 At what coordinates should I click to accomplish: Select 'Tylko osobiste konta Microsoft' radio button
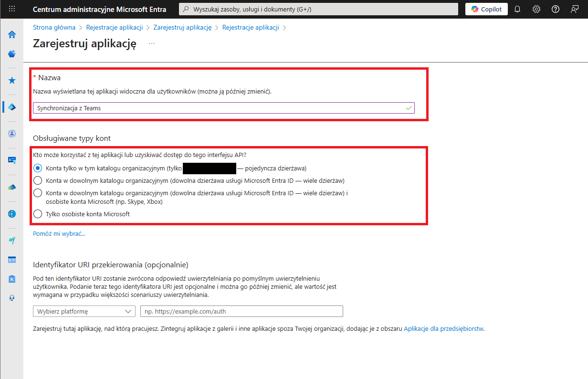(x=38, y=214)
